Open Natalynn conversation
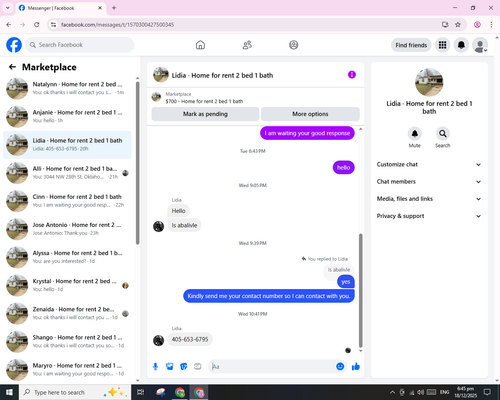 [x=67, y=89]
